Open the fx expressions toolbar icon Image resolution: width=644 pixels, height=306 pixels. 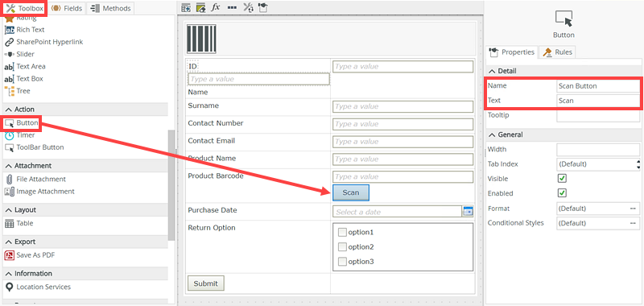[x=216, y=7]
